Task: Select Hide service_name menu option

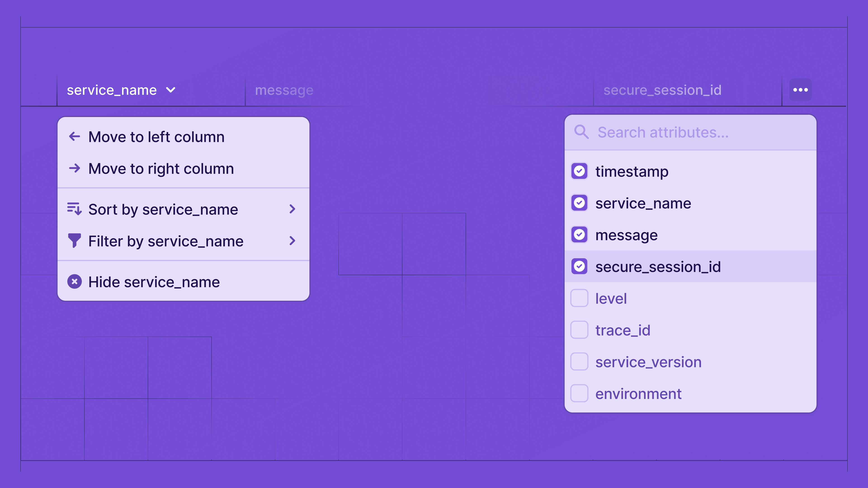Action: (154, 281)
